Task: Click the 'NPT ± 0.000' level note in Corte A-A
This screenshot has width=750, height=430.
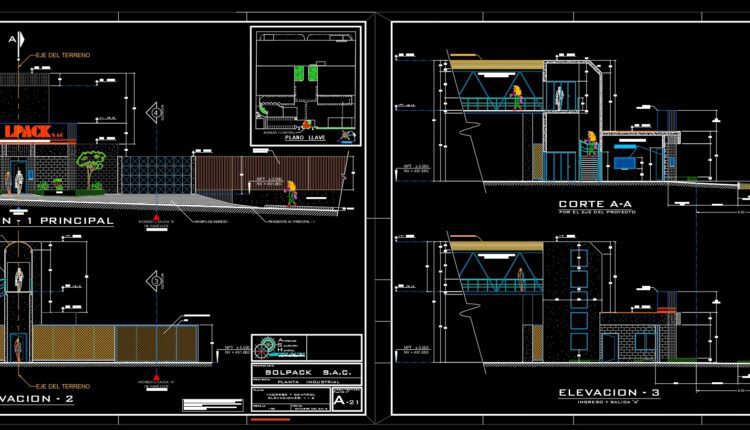Action: [416, 166]
